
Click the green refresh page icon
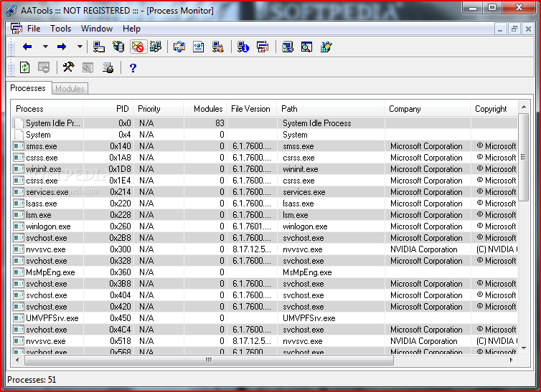pyautogui.click(x=24, y=67)
